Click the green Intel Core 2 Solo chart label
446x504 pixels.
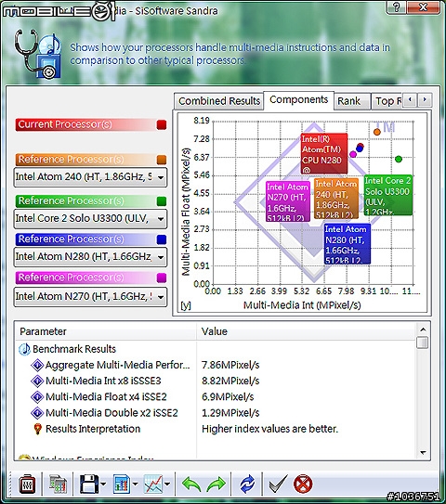click(388, 195)
